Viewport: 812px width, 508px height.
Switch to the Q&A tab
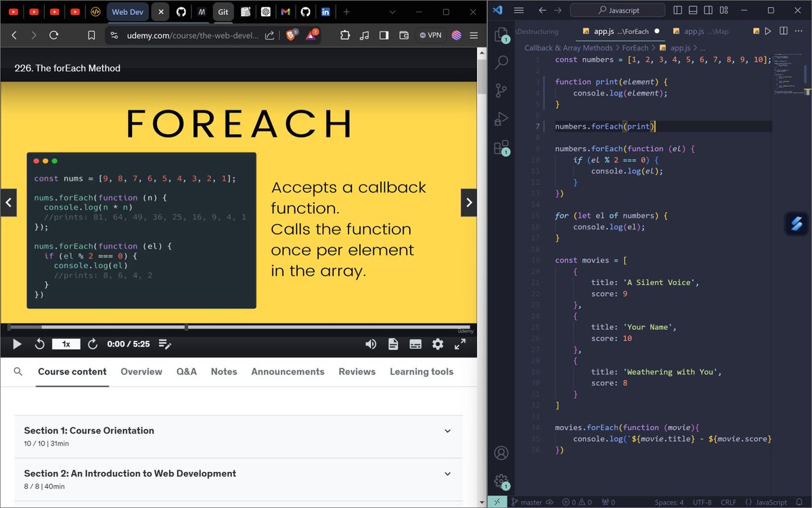tap(187, 371)
